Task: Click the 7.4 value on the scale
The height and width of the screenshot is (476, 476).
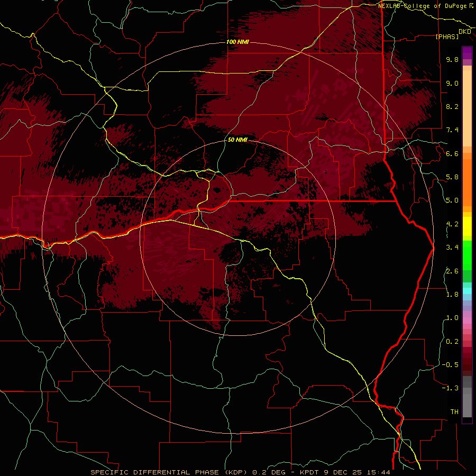Action: [452, 130]
